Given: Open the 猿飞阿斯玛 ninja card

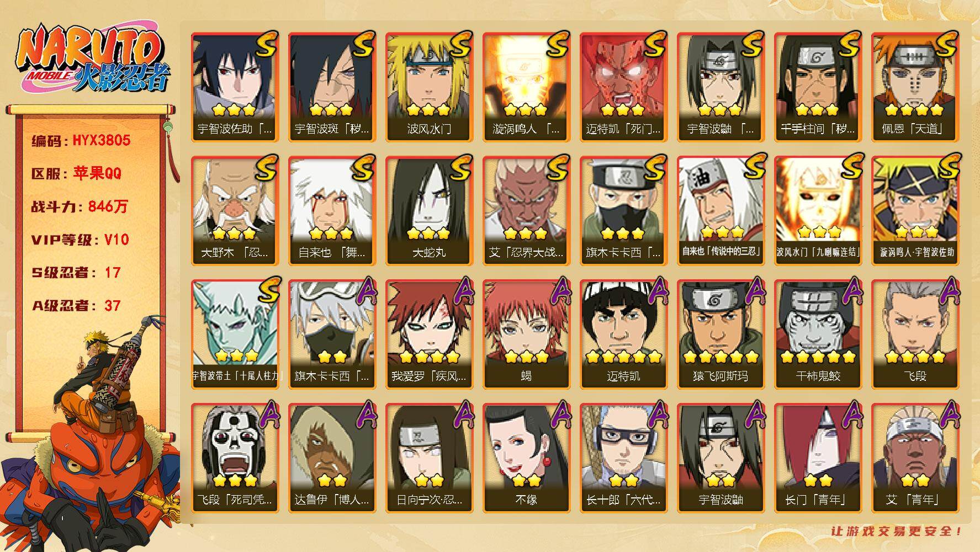Looking at the screenshot, I should [721, 334].
